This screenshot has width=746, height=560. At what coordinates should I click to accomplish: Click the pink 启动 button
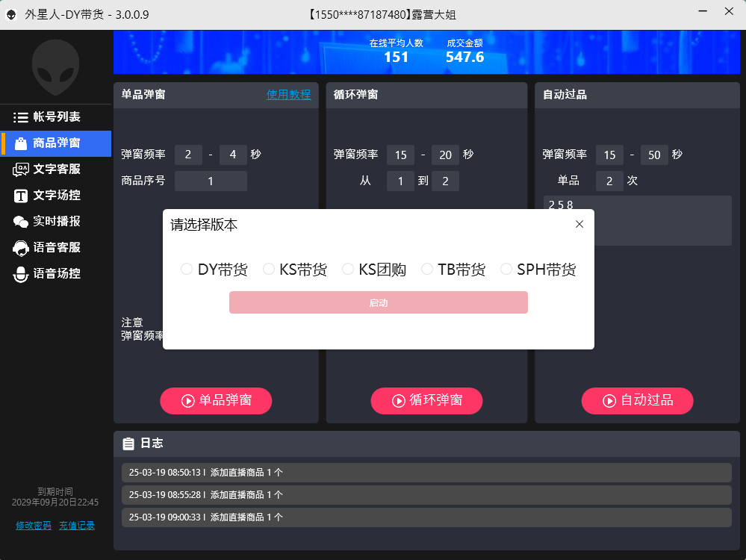pos(379,302)
